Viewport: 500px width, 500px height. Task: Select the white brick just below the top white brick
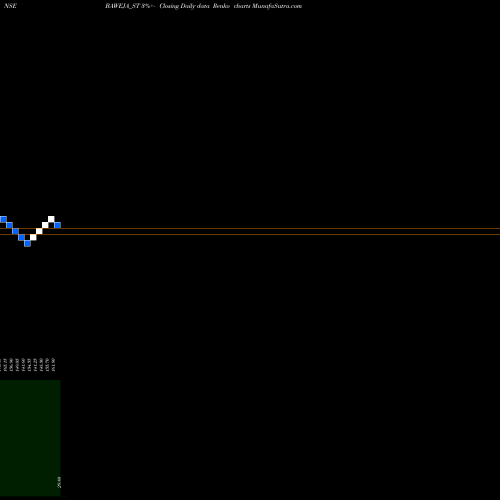tap(45, 225)
